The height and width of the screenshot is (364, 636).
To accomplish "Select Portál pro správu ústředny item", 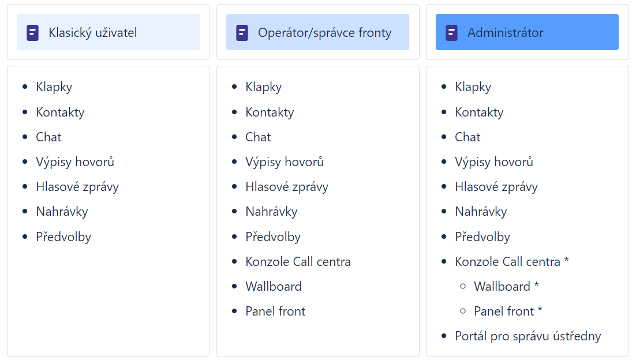I will point(527,336).
